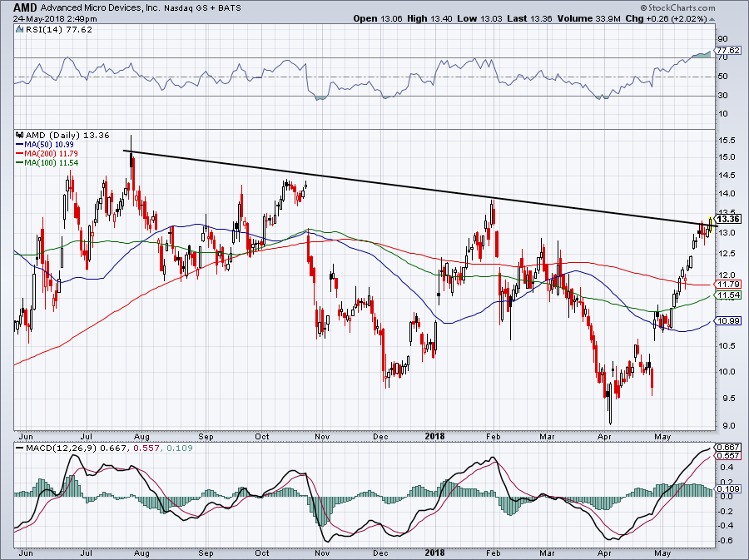Click the 0.4 label on MACD axis

[x=727, y=467]
